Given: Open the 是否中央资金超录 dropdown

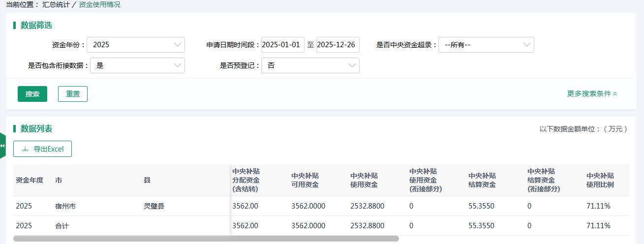Looking at the screenshot, I should (486, 45).
